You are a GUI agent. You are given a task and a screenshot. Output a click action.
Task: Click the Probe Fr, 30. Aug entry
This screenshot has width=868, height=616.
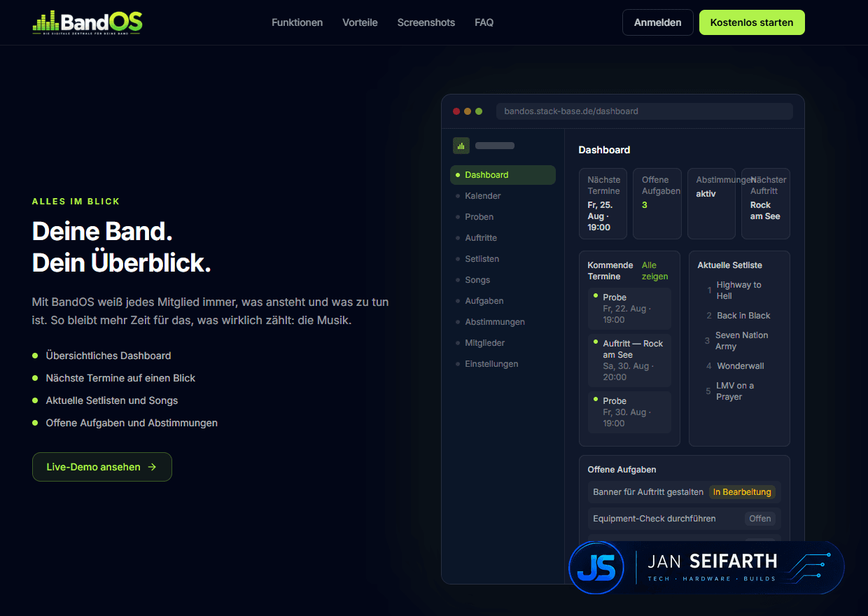click(629, 412)
